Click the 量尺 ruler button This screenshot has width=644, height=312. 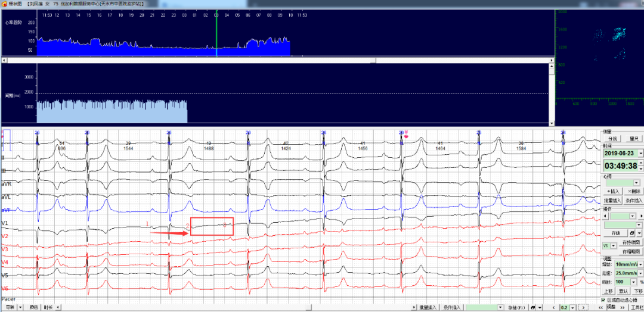[634, 139]
